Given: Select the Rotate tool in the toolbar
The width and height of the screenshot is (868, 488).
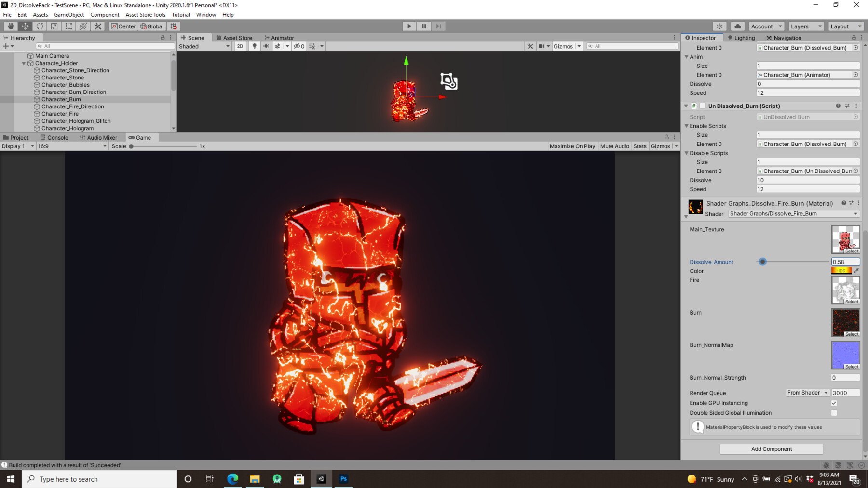Looking at the screenshot, I should 40,26.
